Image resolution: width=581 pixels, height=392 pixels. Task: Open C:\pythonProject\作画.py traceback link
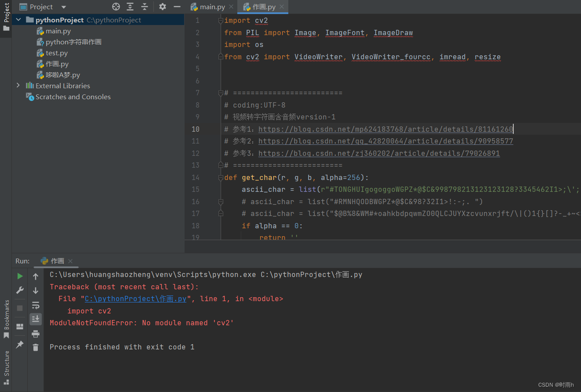point(135,299)
